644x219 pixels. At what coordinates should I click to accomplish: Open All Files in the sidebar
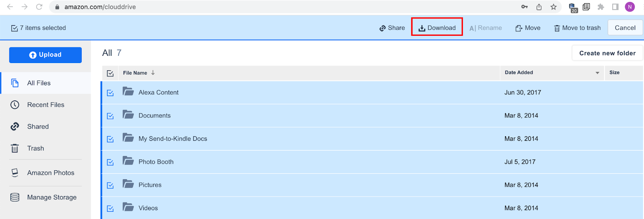(x=45, y=83)
